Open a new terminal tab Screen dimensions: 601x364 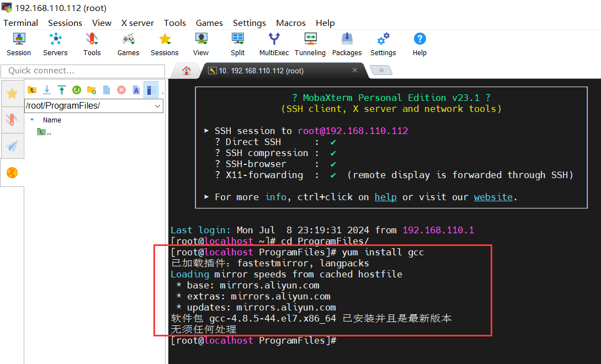[x=381, y=70]
